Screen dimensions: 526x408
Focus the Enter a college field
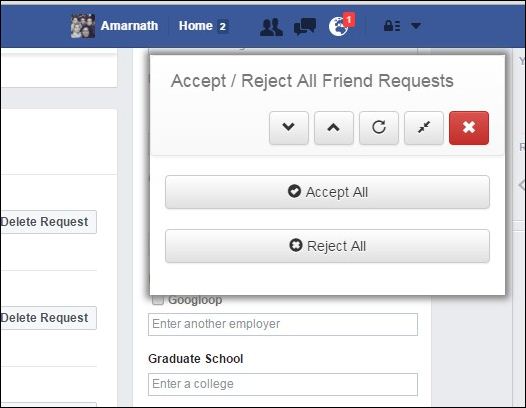283,384
